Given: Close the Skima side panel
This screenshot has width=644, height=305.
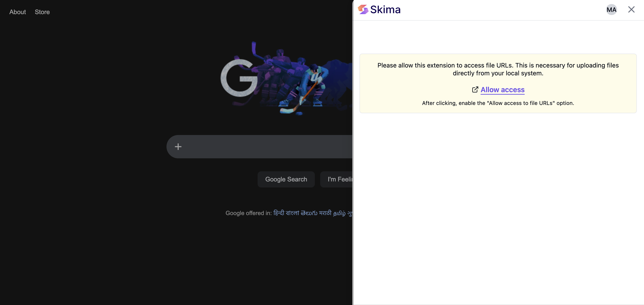Looking at the screenshot, I should (631, 9).
